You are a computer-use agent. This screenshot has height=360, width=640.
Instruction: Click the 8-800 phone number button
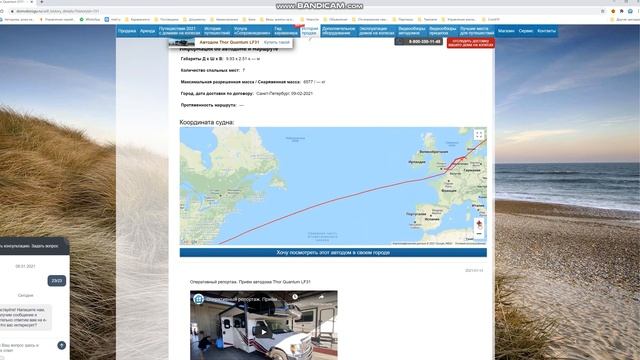click(x=419, y=42)
